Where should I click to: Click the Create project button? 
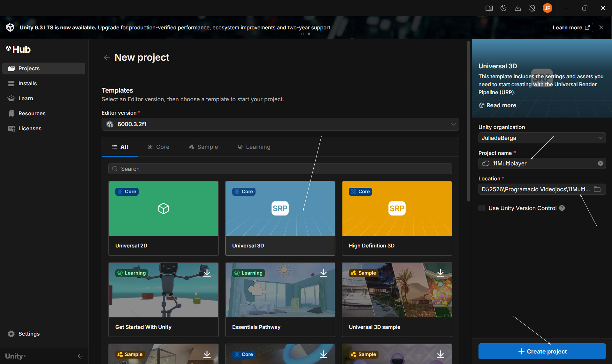point(542,351)
